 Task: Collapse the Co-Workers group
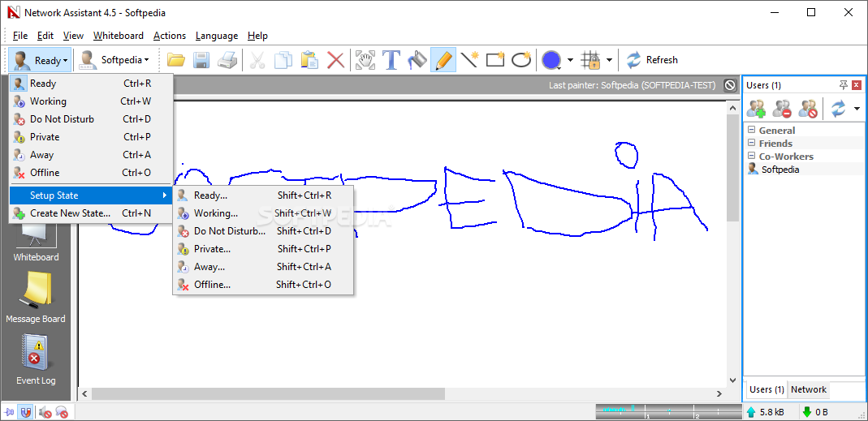[752, 156]
